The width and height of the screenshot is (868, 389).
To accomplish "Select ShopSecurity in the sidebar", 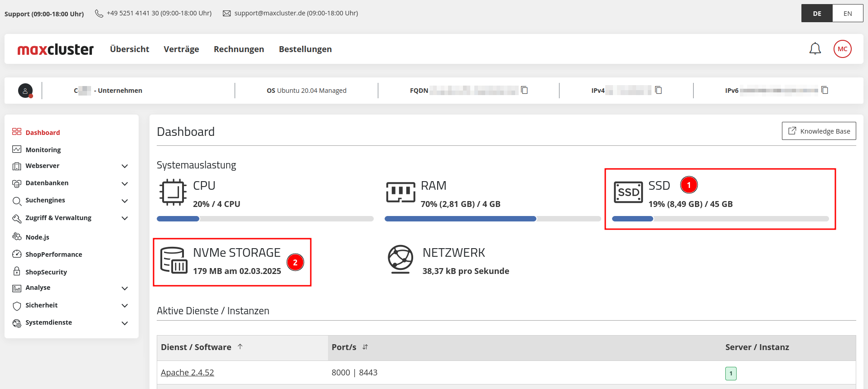I will pyautogui.click(x=46, y=272).
